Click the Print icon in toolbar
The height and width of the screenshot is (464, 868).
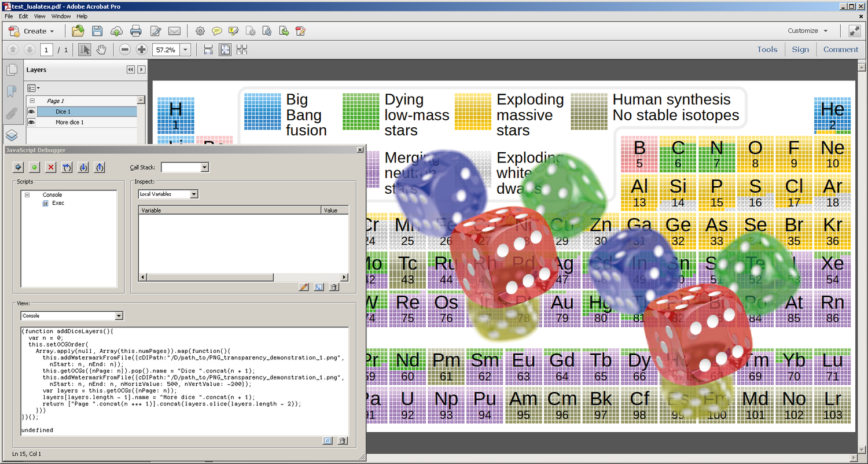click(x=135, y=31)
